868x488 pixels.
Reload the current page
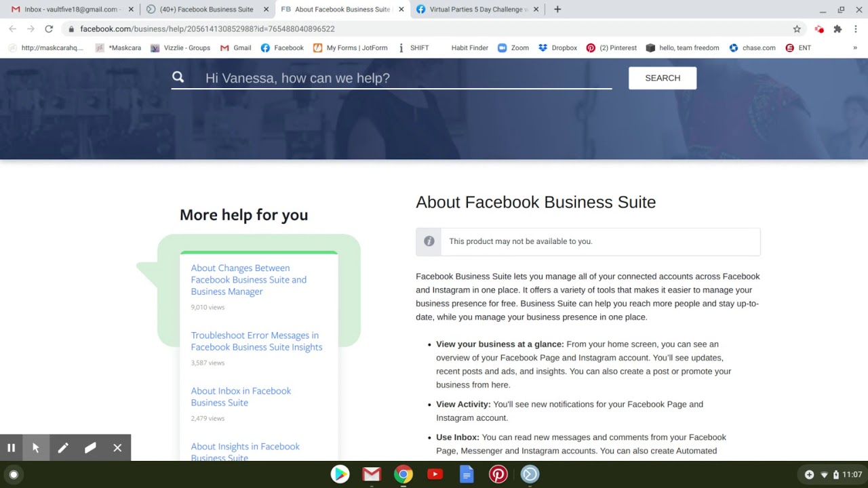pos(49,29)
